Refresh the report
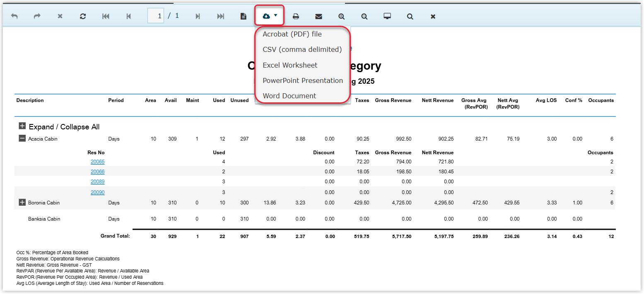The height and width of the screenshot is (294, 644). tap(83, 16)
